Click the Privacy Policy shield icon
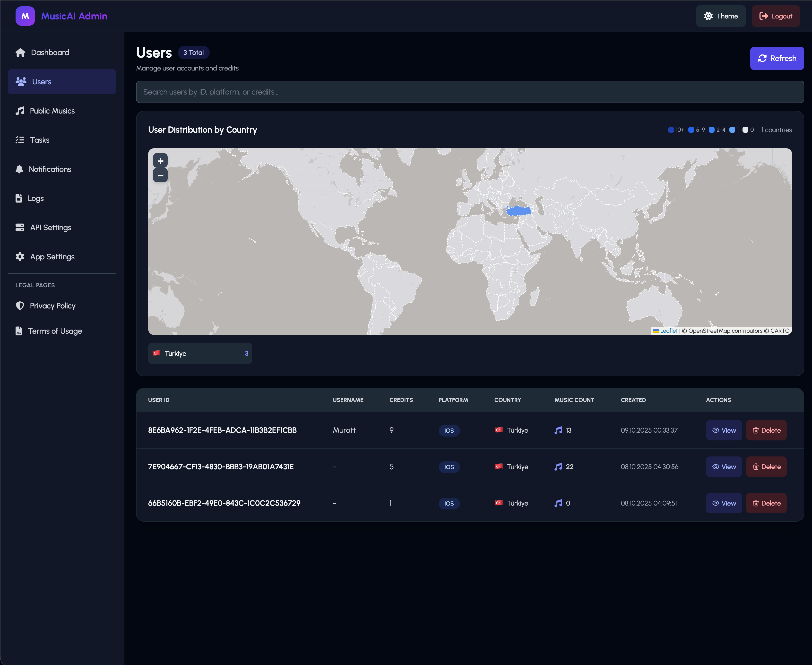 coord(20,305)
